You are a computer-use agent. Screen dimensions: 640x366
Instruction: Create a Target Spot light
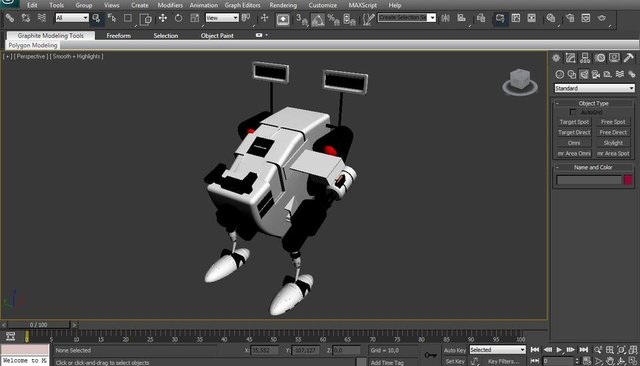tap(574, 122)
